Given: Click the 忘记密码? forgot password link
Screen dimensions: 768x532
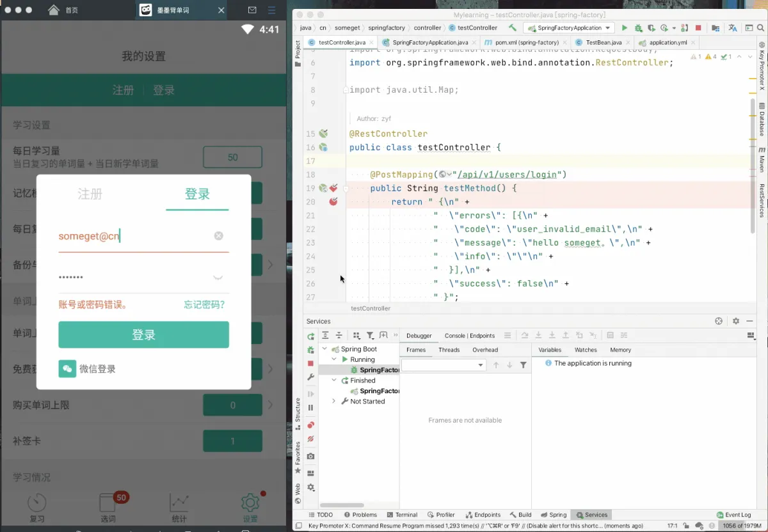Looking at the screenshot, I should coord(204,305).
